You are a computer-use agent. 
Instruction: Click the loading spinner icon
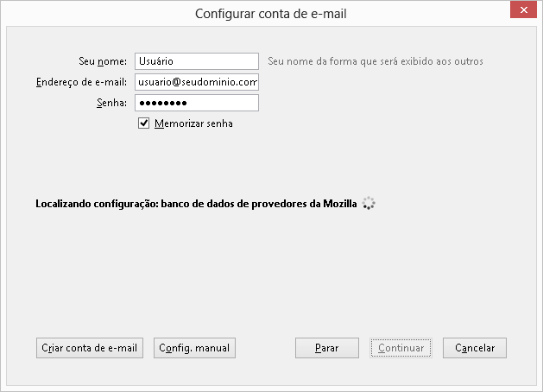click(x=369, y=205)
